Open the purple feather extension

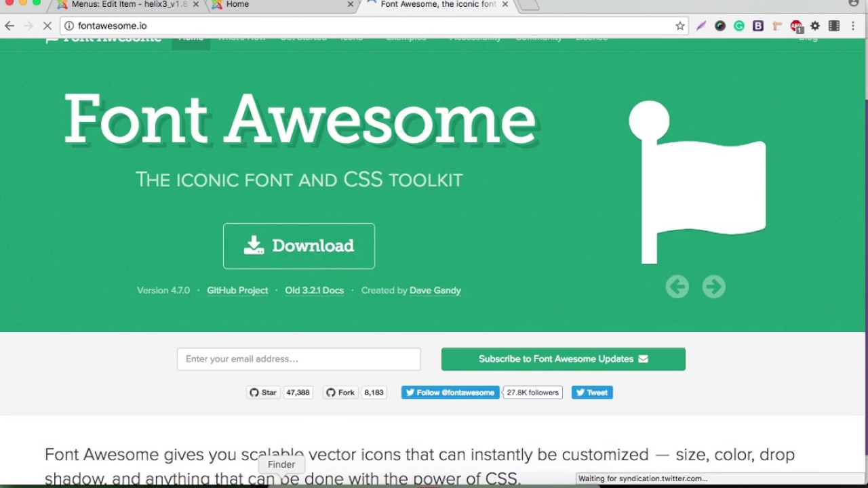point(701,26)
